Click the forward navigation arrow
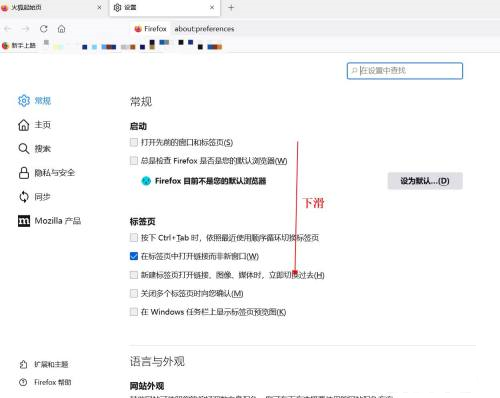 25,29
